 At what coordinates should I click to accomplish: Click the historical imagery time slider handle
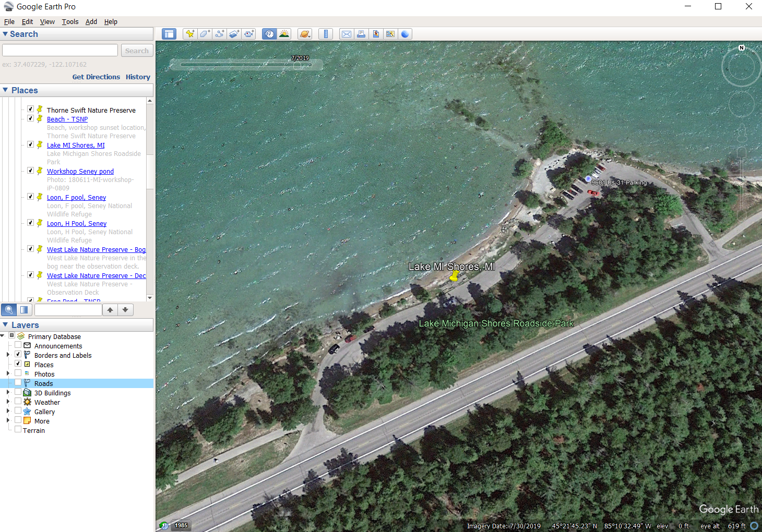pos(297,66)
